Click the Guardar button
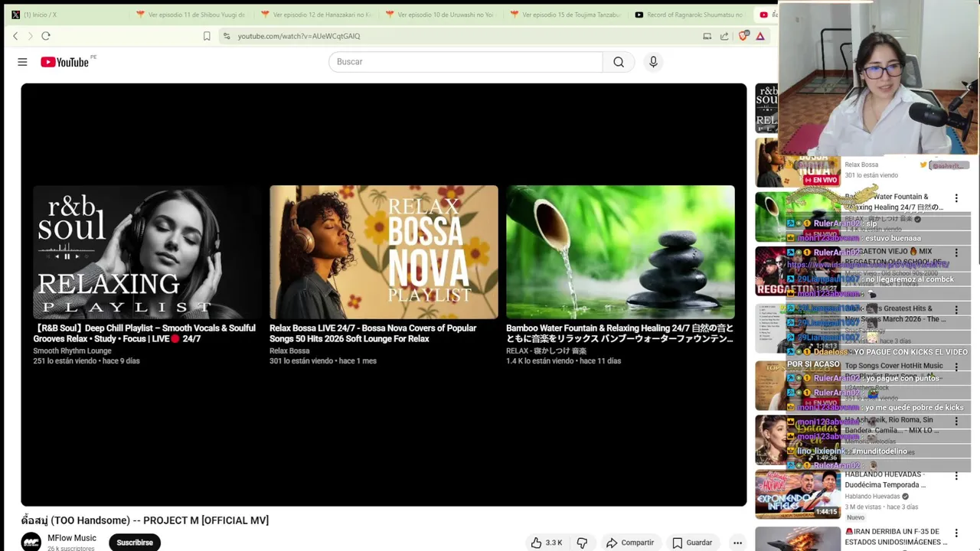 point(692,543)
